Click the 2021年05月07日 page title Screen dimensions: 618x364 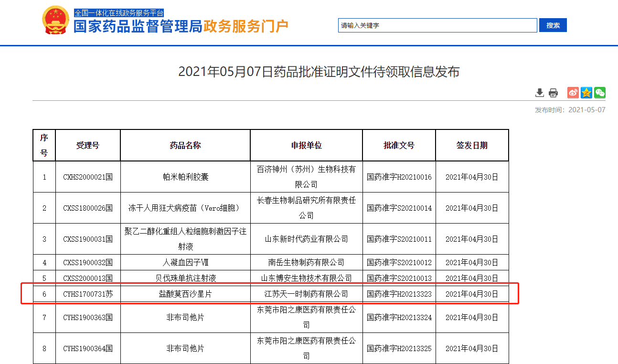click(319, 72)
